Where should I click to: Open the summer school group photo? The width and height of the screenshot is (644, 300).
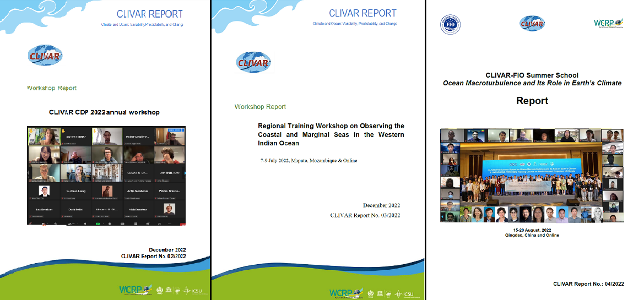click(532, 176)
